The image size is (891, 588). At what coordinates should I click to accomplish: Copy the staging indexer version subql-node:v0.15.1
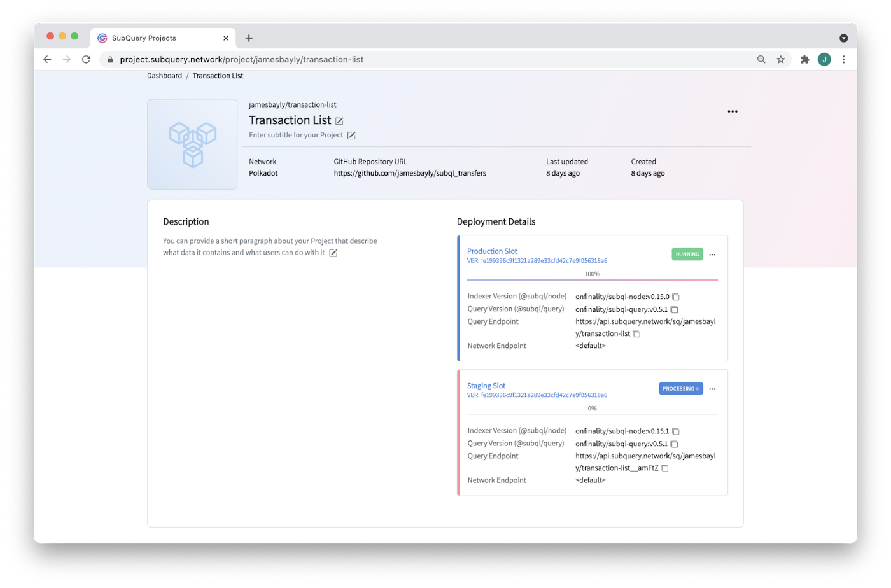[676, 431]
